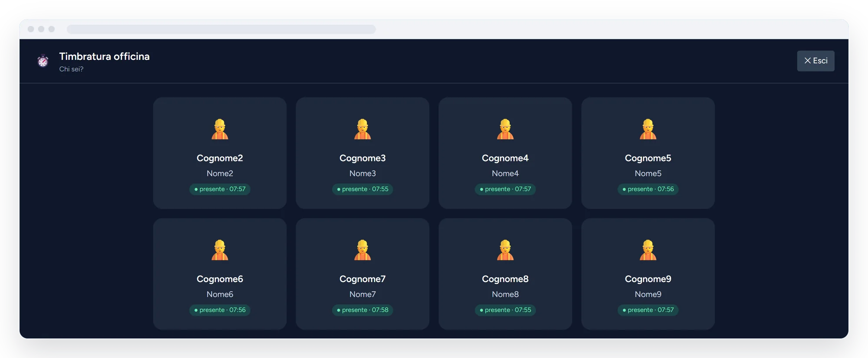Select the Cognome9 name label
The image size is (868, 358).
click(x=648, y=279)
